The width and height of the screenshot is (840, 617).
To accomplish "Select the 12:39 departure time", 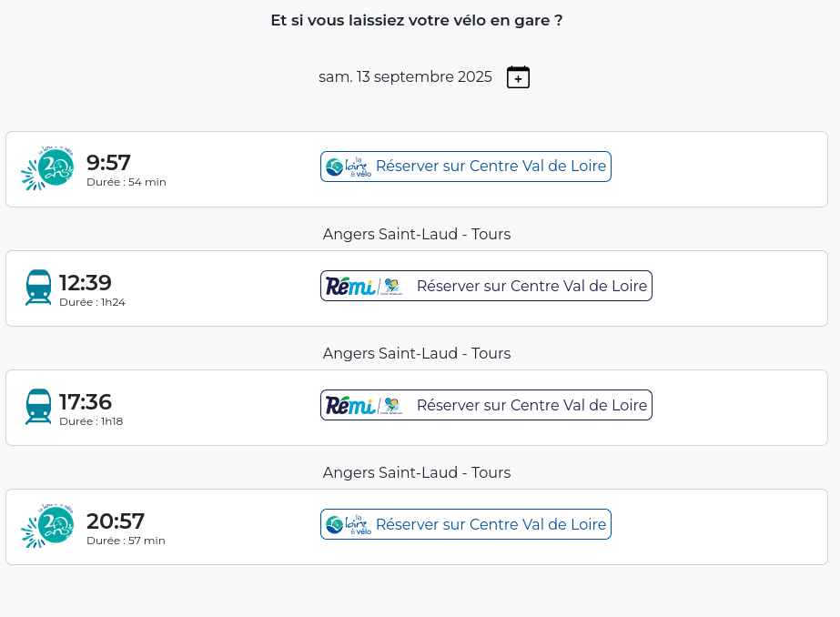I will pyautogui.click(x=86, y=283).
